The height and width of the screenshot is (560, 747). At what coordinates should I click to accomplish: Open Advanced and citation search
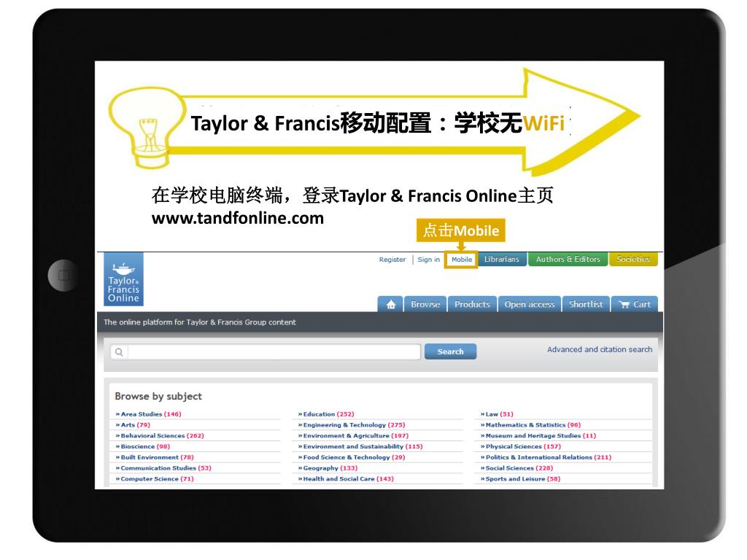(600, 349)
